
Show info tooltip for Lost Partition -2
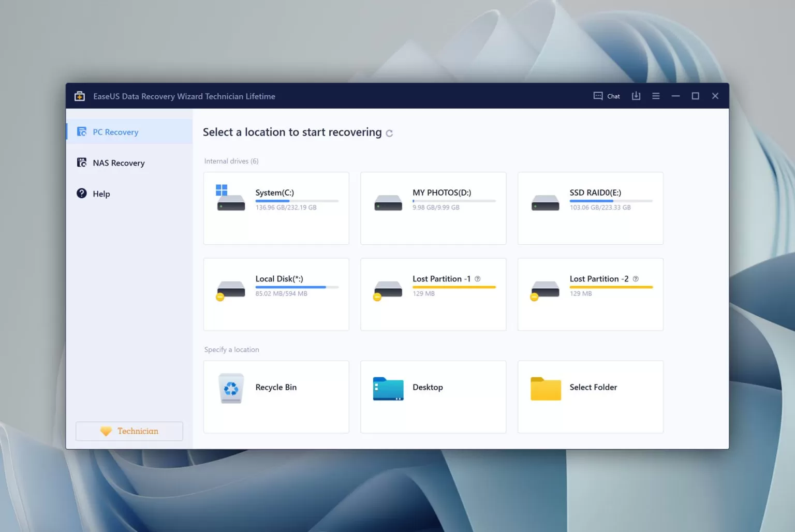[636, 279]
